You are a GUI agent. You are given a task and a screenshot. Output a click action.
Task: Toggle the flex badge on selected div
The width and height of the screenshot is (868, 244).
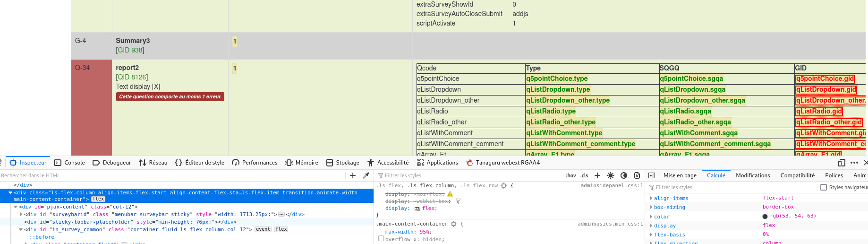[x=98, y=199]
